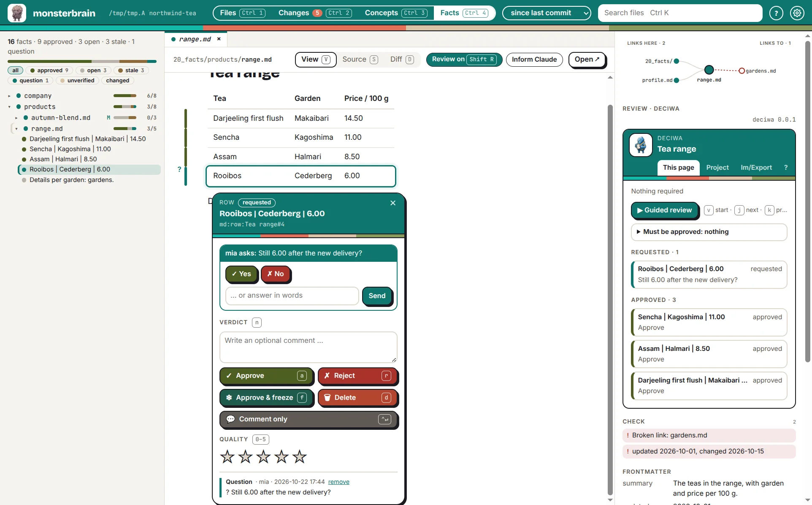The height and width of the screenshot is (505, 812).
Task: Click the optional comment textarea
Action: (309, 347)
